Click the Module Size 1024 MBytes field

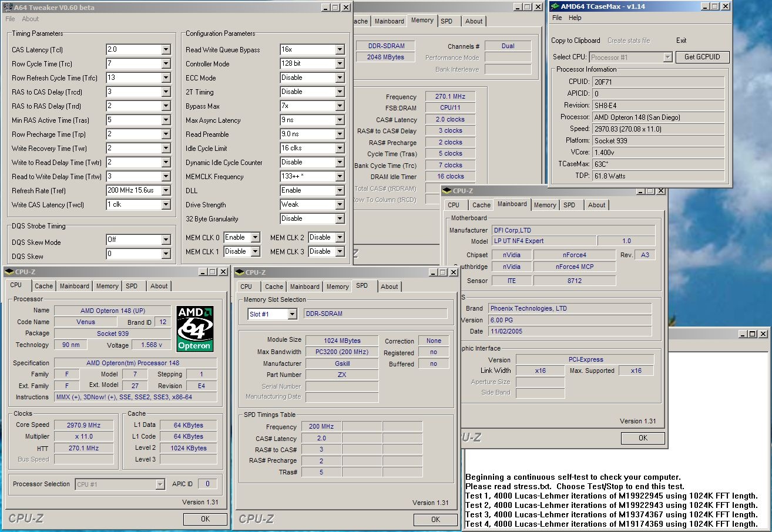pyautogui.click(x=342, y=341)
